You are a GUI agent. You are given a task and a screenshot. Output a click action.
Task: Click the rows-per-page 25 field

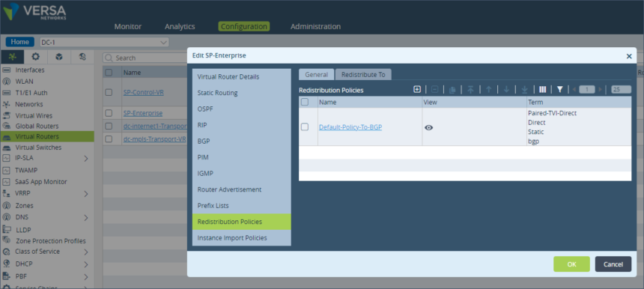click(x=621, y=90)
